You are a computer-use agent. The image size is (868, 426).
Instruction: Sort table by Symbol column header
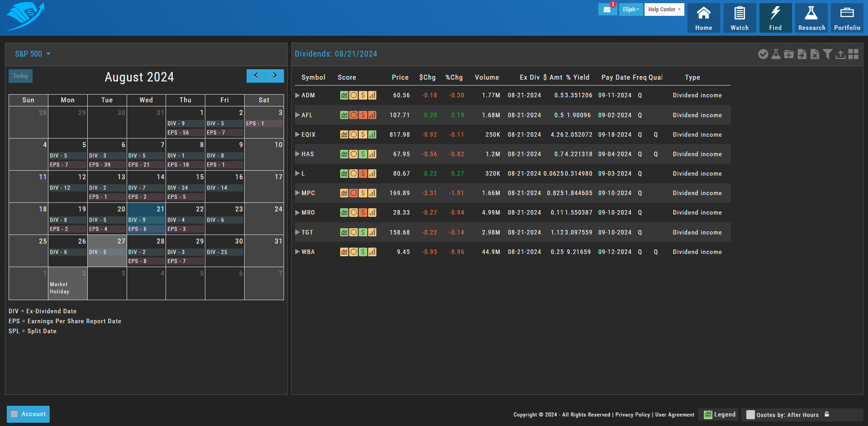[313, 77]
